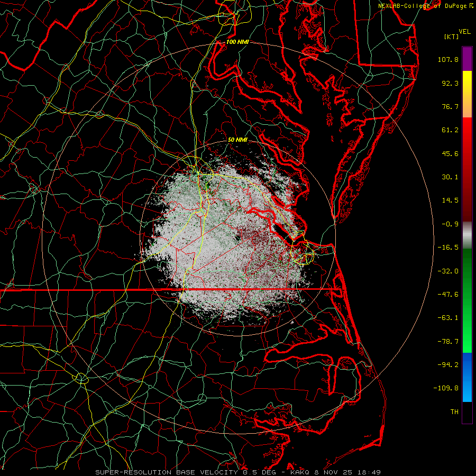
Task: Select the 14.5 legend value
Action: pos(450,200)
